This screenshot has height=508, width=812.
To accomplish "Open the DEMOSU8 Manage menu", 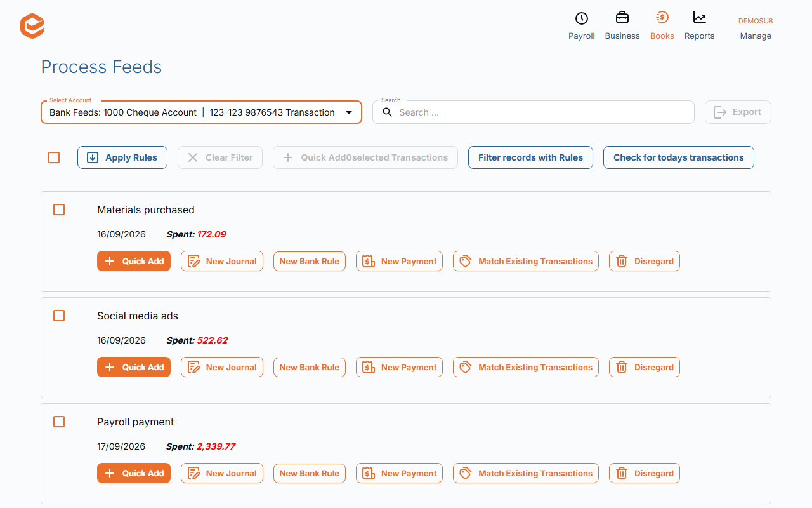I will 756,29.
